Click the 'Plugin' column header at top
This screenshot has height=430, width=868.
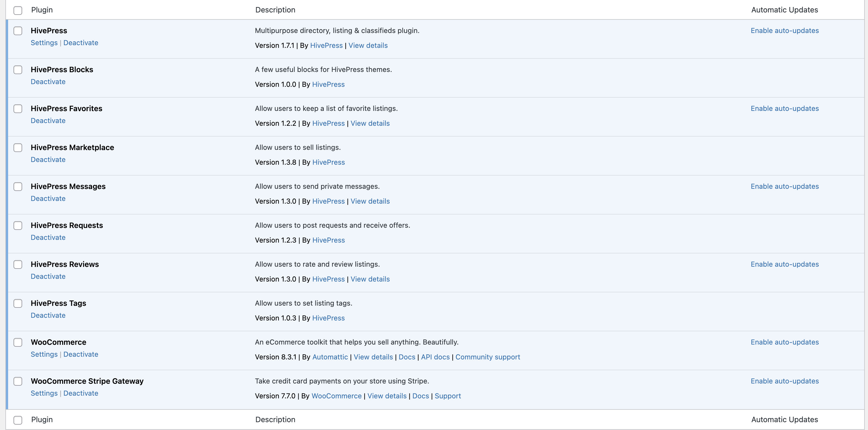[x=42, y=10]
